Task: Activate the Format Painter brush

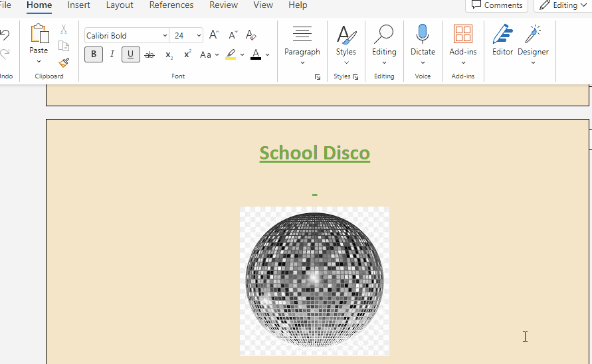Action: pos(64,62)
